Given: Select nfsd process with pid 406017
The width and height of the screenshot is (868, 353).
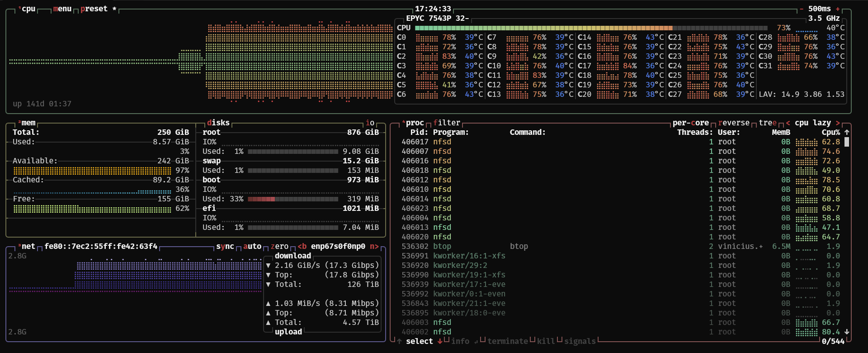Looking at the screenshot, I should pyautogui.click(x=620, y=142).
